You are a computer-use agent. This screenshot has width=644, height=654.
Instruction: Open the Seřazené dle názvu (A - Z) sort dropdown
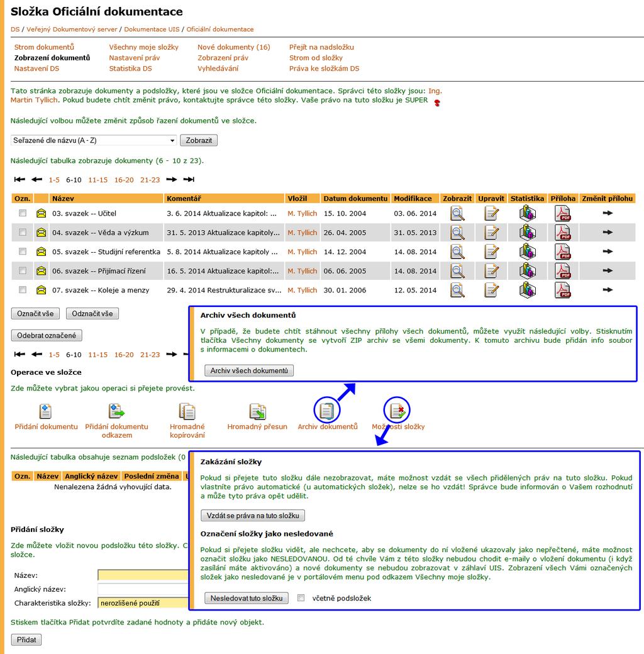pyautogui.click(x=94, y=141)
